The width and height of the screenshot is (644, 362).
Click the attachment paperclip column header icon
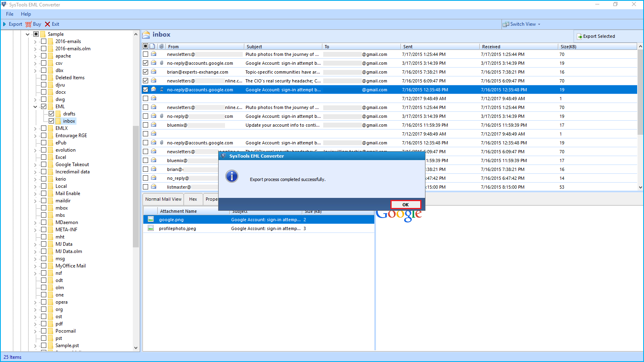161,46
